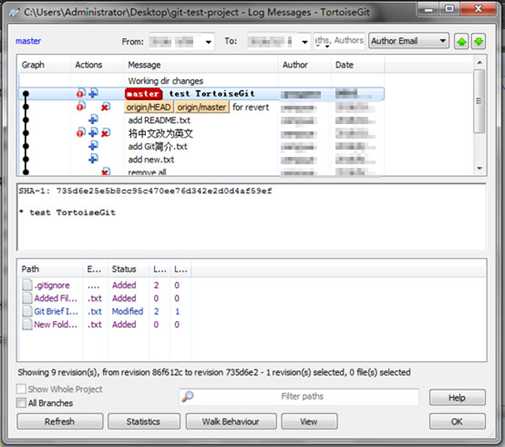
Task: Sort files by the Status column header
Action: coord(124,269)
